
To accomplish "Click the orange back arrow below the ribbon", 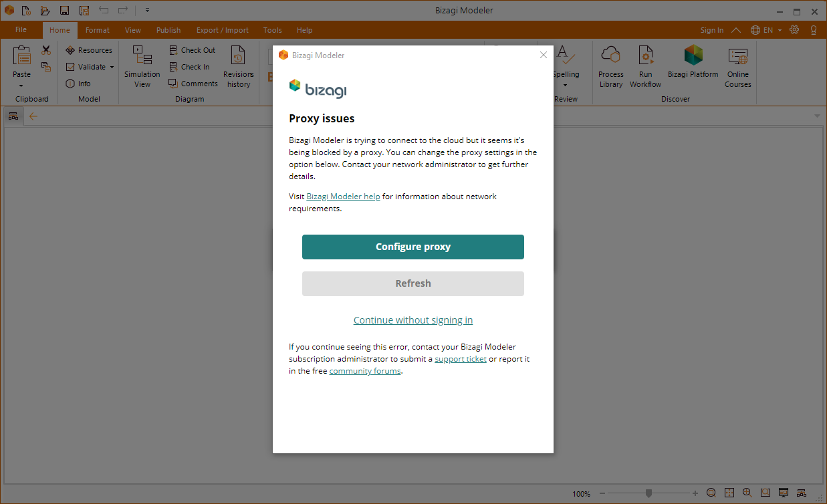I will coord(33,116).
